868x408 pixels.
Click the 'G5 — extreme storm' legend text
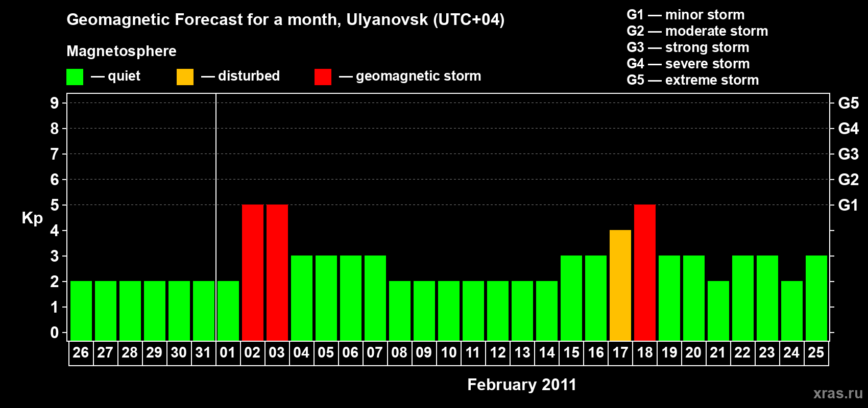(693, 80)
